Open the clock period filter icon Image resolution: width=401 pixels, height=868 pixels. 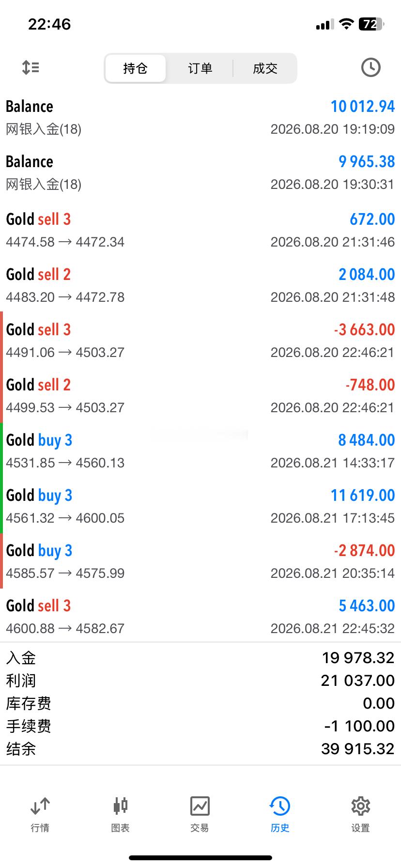(x=370, y=67)
